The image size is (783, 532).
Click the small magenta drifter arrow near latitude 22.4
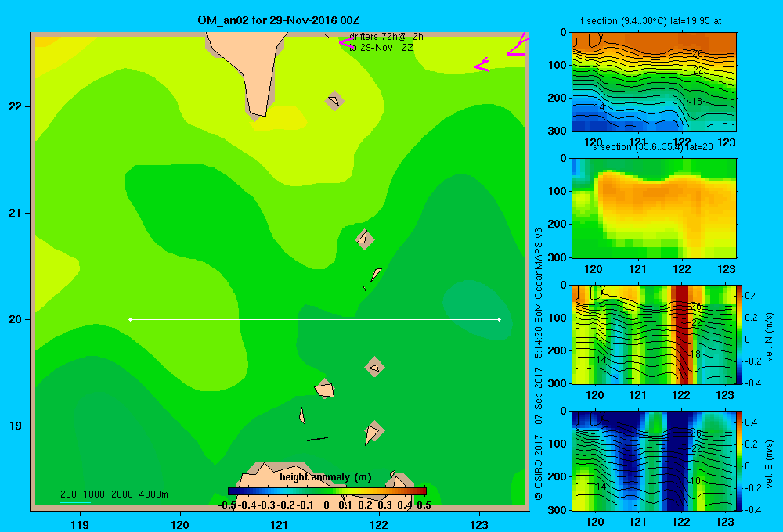click(x=482, y=65)
